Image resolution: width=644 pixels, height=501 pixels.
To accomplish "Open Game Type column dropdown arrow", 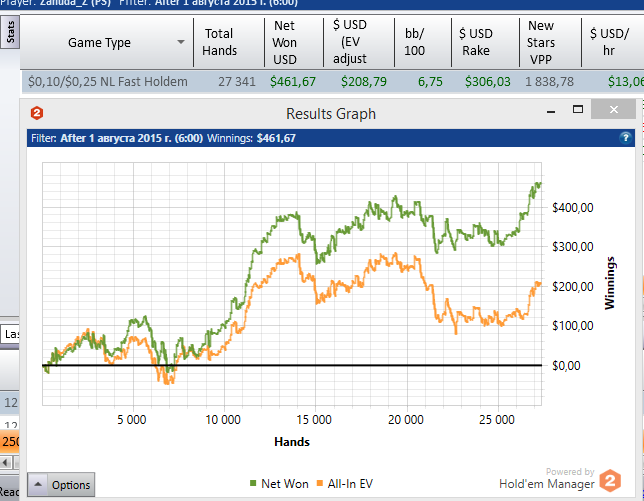I will coord(181,42).
